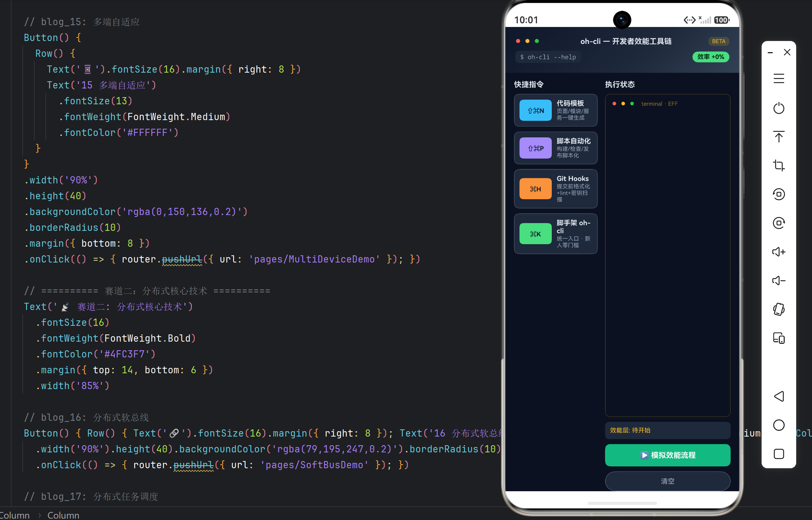
Task: Open the emulator toolbar hamburger menu
Action: (779, 78)
